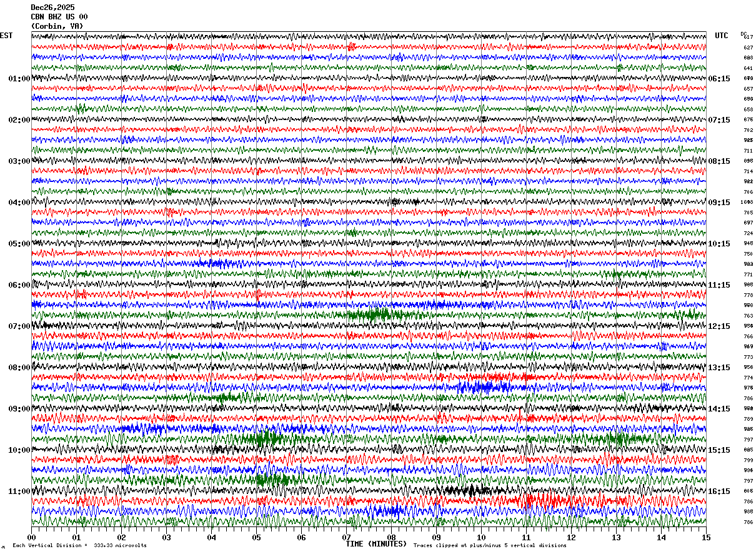The width and height of the screenshot is (756, 554).
Task: Click the 09:15 UTC time label
Action: click(x=720, y=203)
